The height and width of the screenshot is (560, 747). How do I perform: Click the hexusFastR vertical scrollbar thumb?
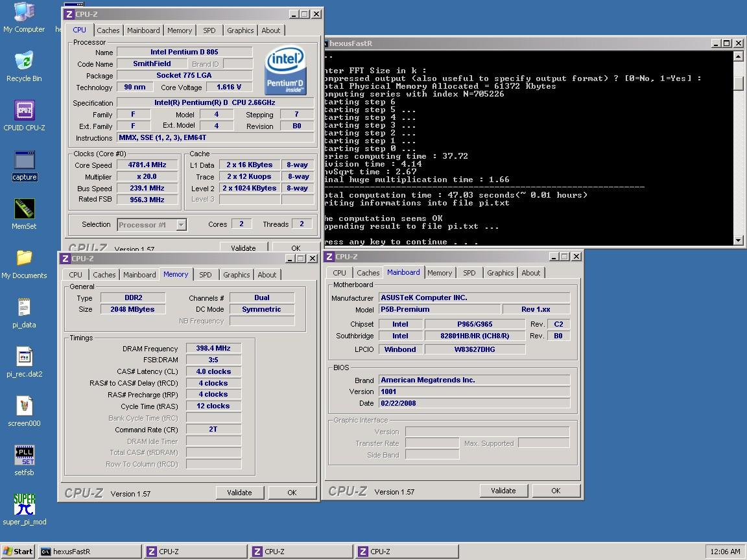[x=738, y=83]
